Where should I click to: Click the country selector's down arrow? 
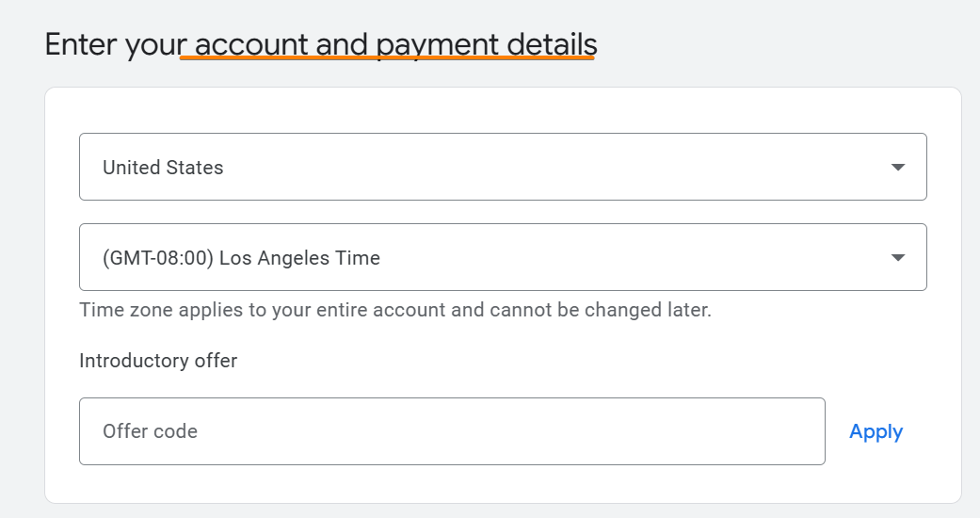[897, 168]
